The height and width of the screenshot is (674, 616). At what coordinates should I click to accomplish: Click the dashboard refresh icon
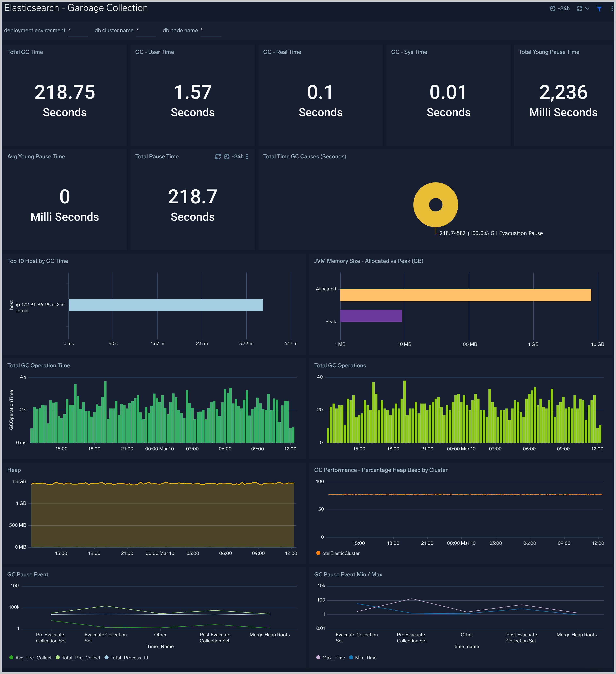[x=580, y=8]
